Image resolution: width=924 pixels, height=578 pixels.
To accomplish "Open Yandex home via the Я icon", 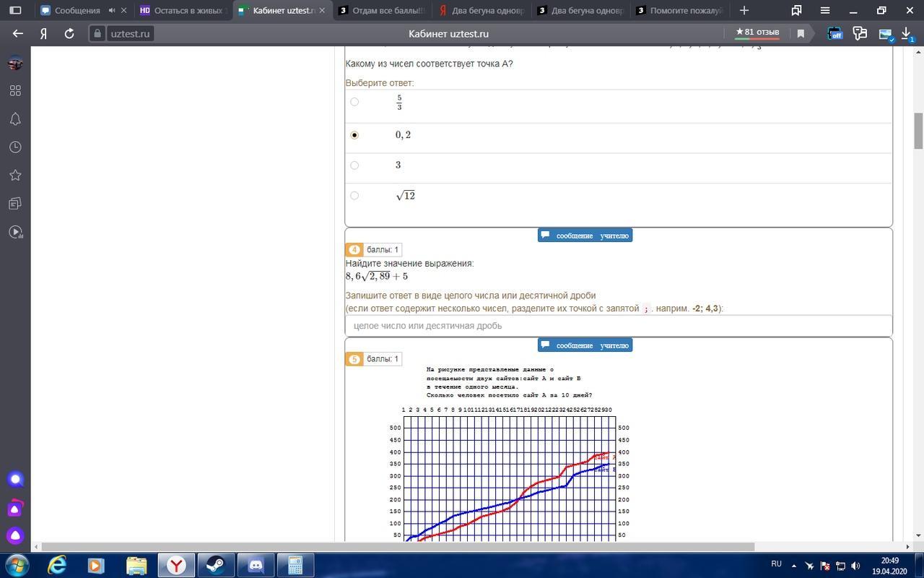I will pyautogui.click(x=43, y=34).
